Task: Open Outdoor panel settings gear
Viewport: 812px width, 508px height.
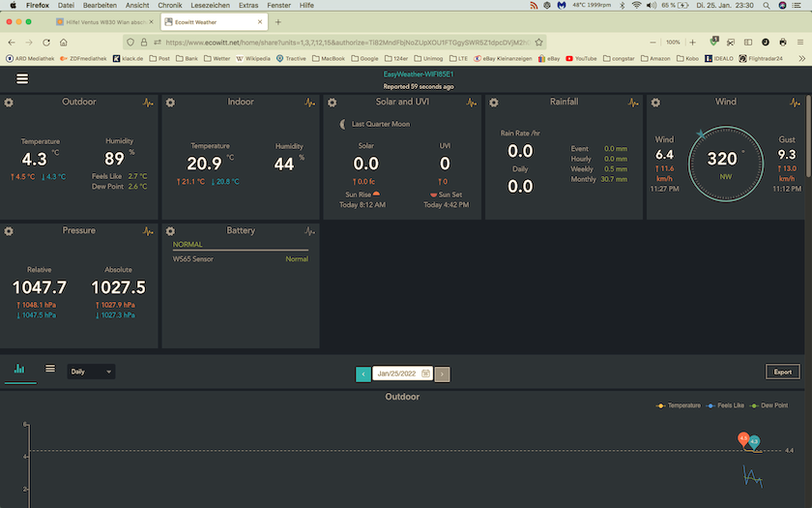Action: (x=9, y=102)
